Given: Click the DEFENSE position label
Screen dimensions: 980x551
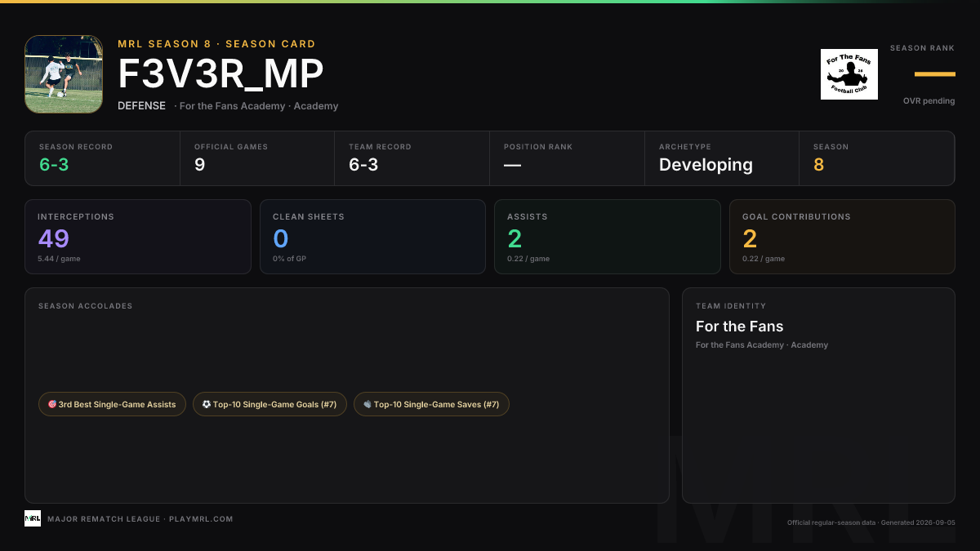Looking at the screenshot, I should (x=141, y=106).
